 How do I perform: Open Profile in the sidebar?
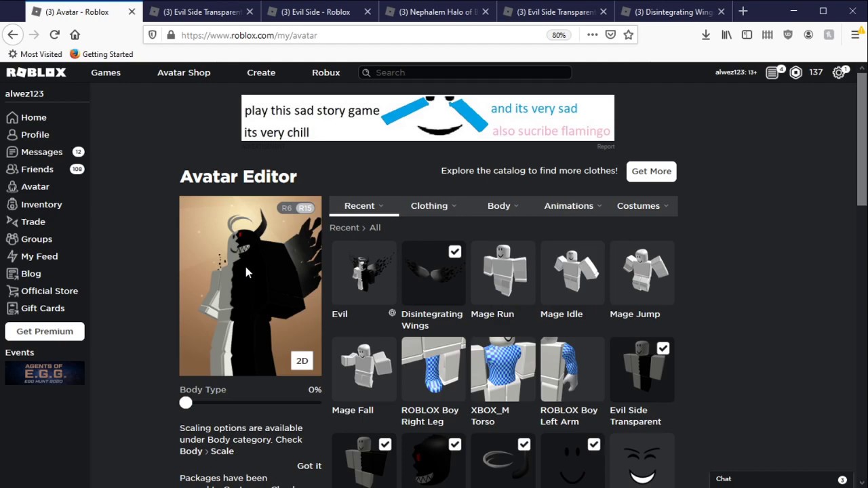coord(28,134)
